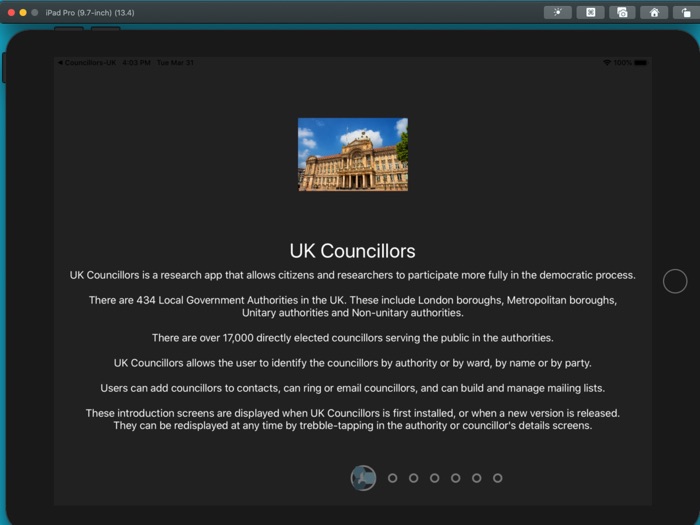Viewport: 700px width, 525px height.
Task: Click the 'iPad Pro (9.7-inch) (13.4)' window title
Action: 90,12
